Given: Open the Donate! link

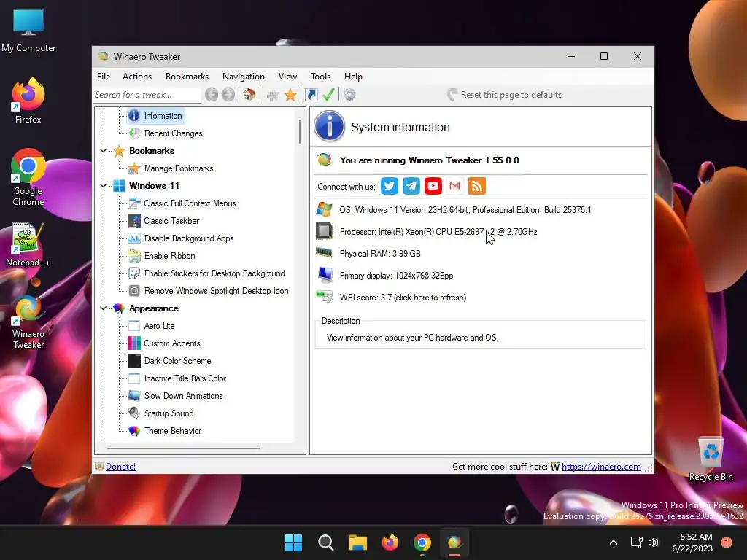Looking at the screenshot, I should (x=120, y=467).
